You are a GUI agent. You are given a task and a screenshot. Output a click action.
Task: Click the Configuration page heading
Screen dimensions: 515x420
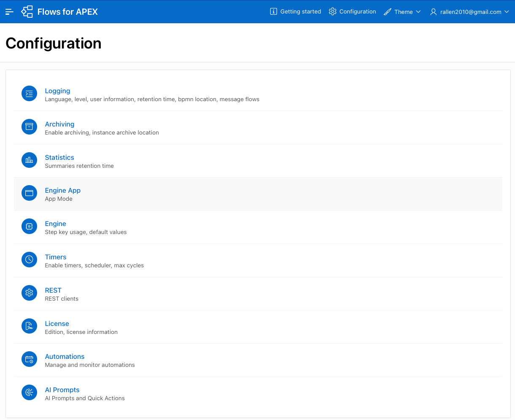click(x=54, y=43)
